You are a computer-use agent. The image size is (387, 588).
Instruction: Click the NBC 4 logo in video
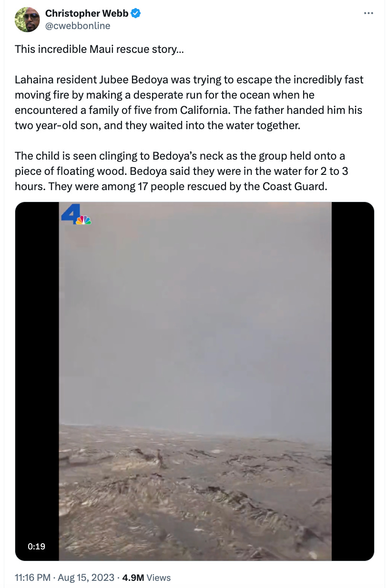(x=76, y=214)
